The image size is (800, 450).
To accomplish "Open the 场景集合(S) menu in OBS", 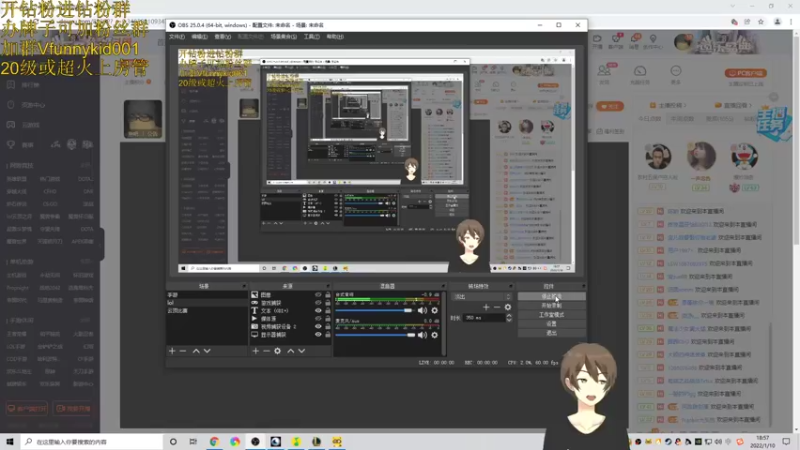I will pos(283,37).
